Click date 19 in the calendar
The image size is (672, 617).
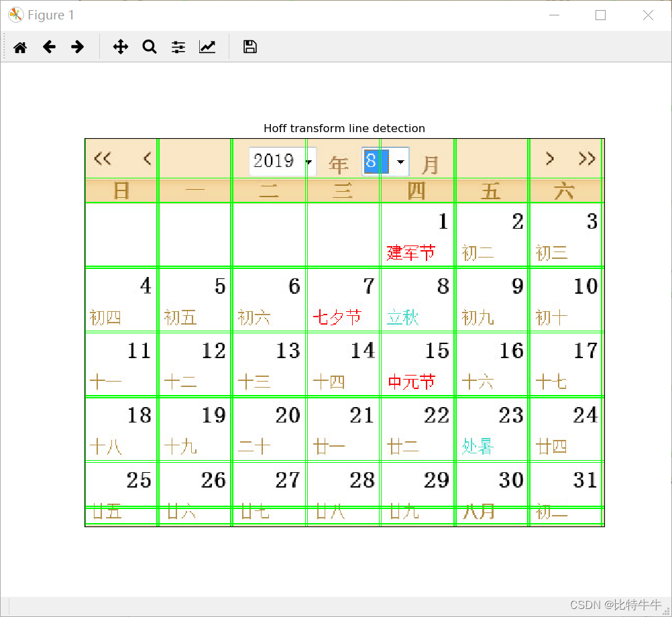(214, 415)
